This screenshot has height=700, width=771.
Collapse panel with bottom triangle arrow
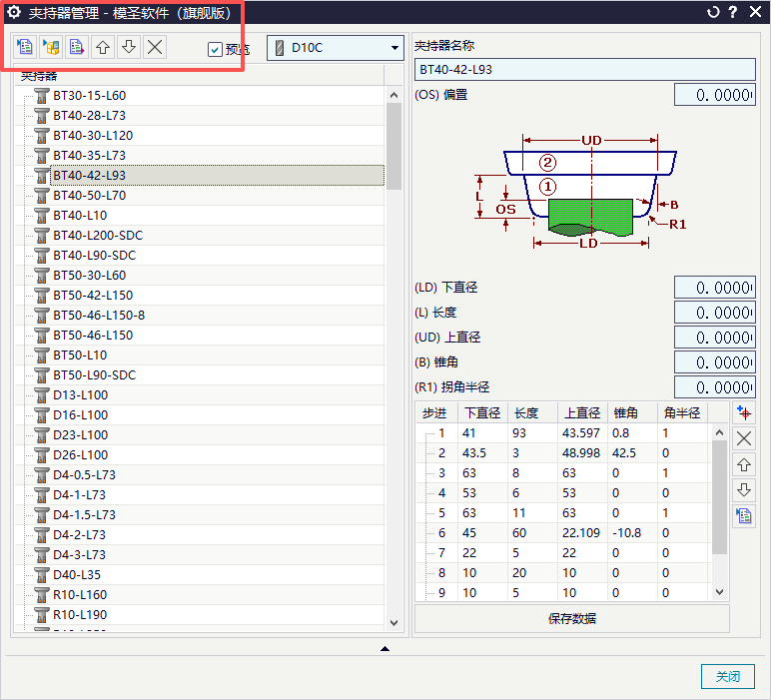click(385, 649)
